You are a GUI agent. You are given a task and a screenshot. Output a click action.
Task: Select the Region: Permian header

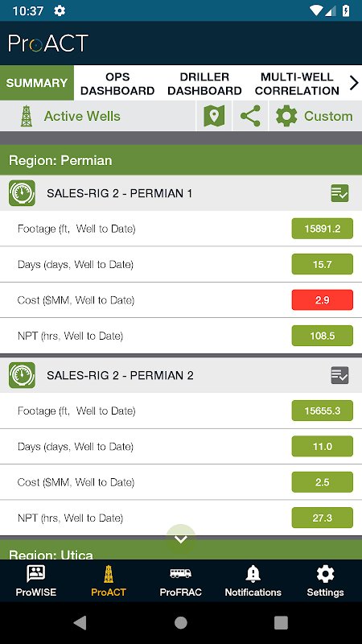point(181,160)
